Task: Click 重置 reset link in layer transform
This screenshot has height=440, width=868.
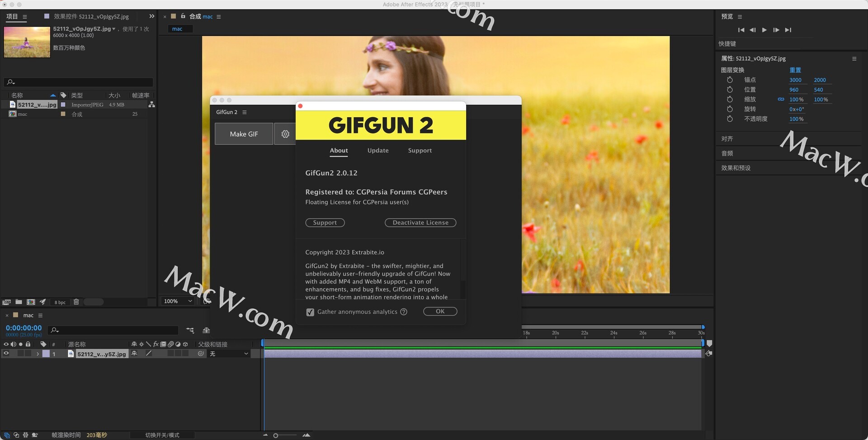Action: 795,70
